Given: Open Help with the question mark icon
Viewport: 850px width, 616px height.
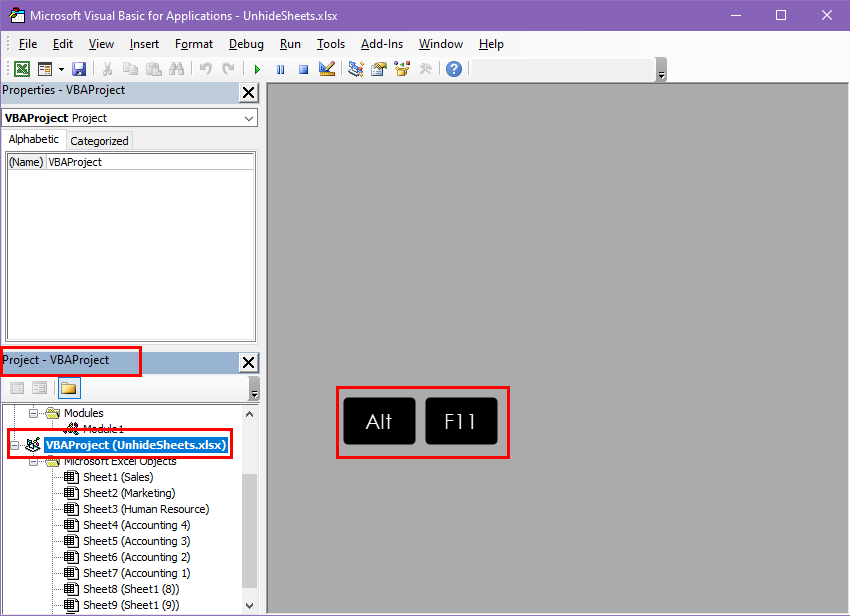Looking at the screenshot, I should pos(454,69).
